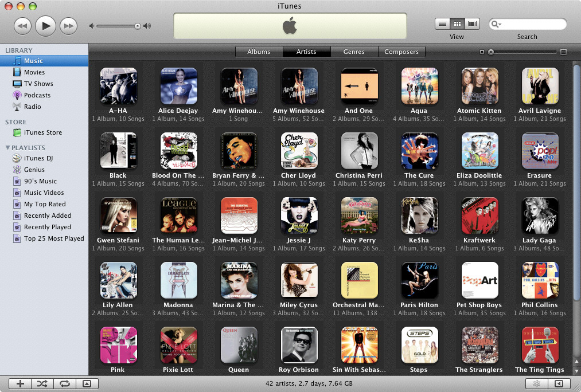Image resolution: width=581 pixels, height=392 pixels.
Task: Toggle repeat mode
Action: (x=64, y=384)
